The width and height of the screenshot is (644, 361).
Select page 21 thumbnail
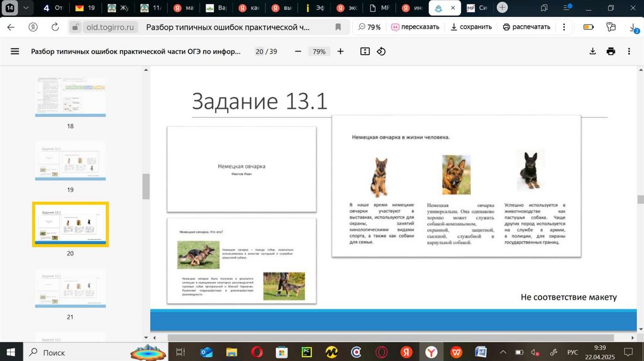70,288
